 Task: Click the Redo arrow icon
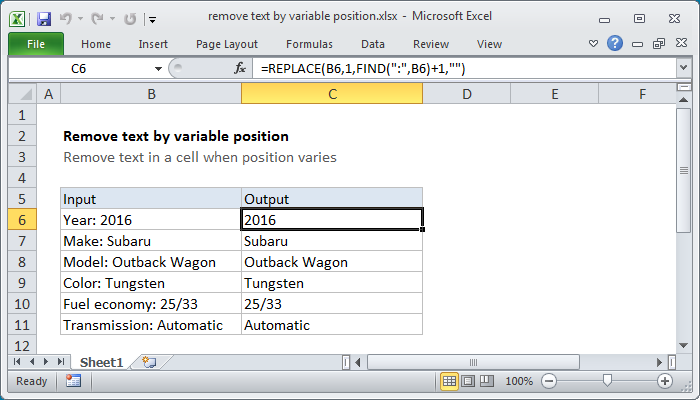97,18
